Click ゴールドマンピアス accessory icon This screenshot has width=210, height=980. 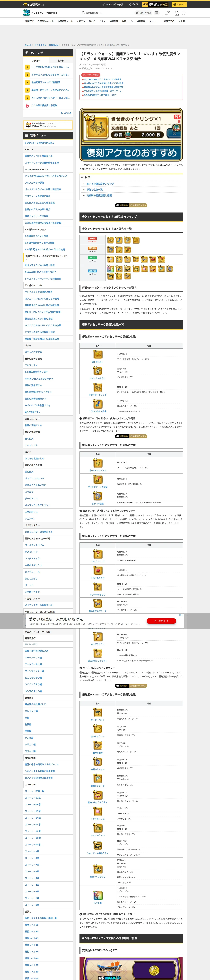(x=98, y=463)
